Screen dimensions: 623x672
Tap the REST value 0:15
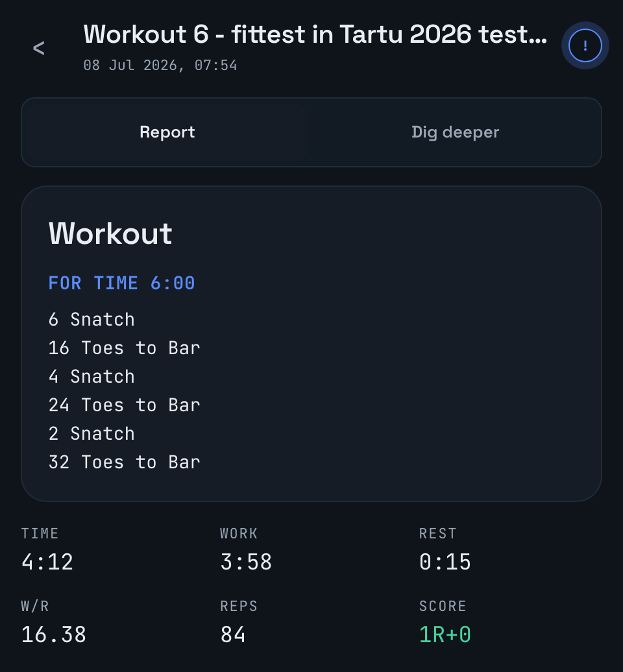[445, 562]
